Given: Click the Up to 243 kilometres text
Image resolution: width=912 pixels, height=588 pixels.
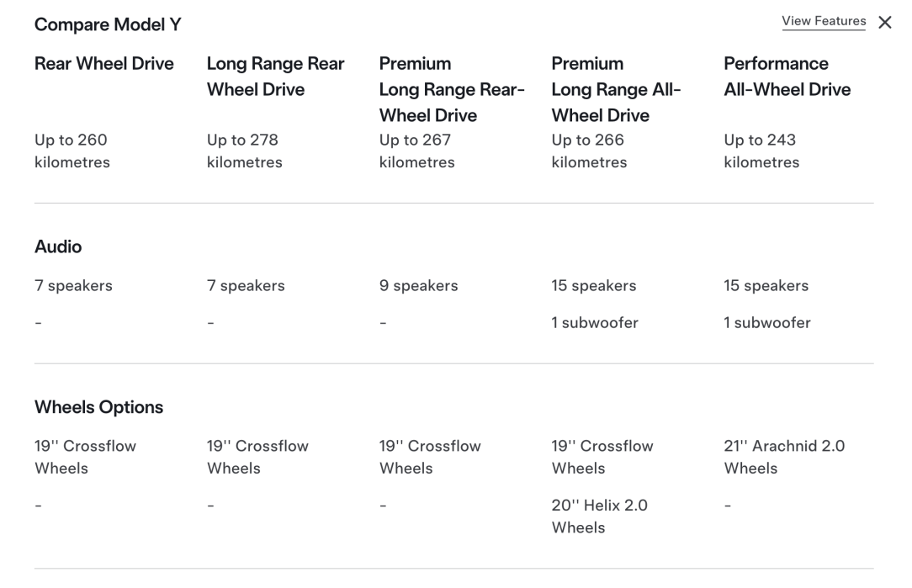Looking at the screenshot, I should (761, 151).
